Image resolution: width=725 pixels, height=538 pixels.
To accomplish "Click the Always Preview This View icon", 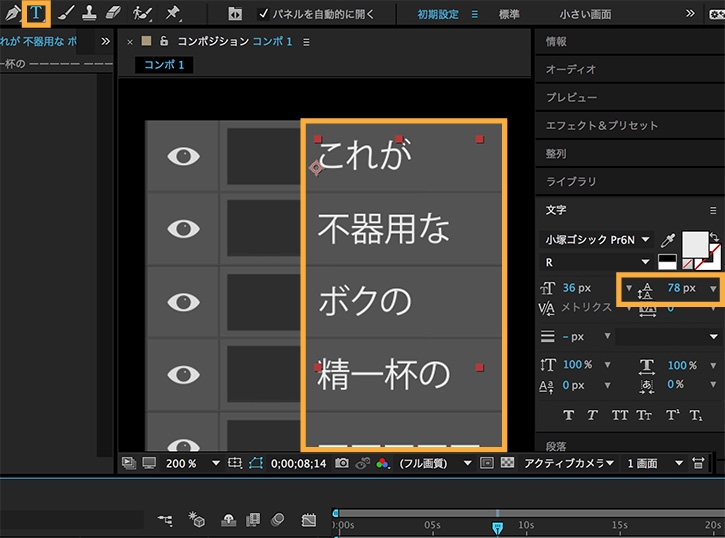I will 129,463.
